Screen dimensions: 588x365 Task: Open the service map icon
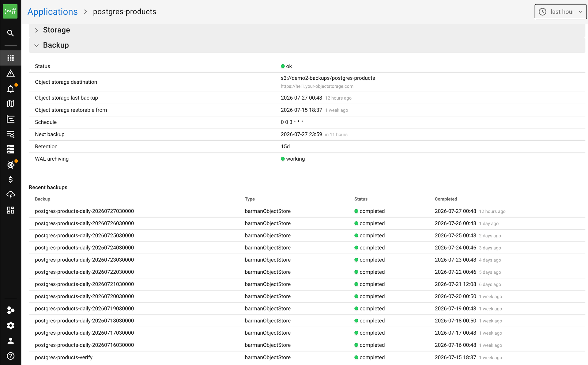click(x=10, y=104)
